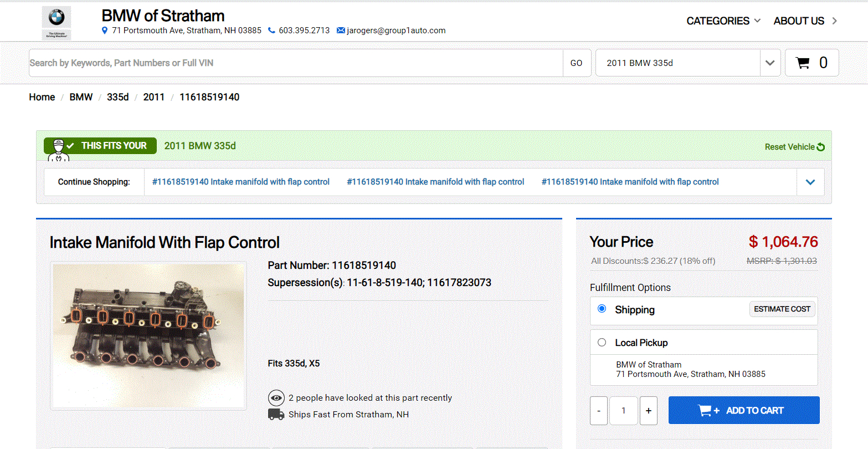Click the delivery truck shipping icon

tap(276, 415)
